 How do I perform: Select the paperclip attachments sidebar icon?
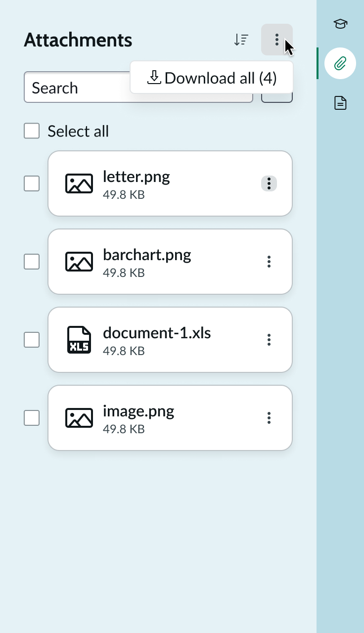(340, 63)
